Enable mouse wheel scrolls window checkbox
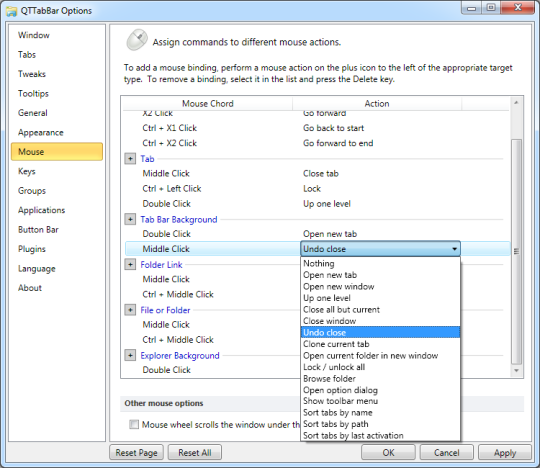540x468 pixels. click(x=134, y=424)
